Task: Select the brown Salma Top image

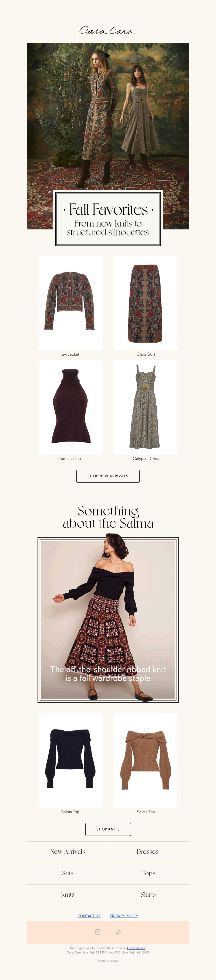Action: click(x=146, y=760)
